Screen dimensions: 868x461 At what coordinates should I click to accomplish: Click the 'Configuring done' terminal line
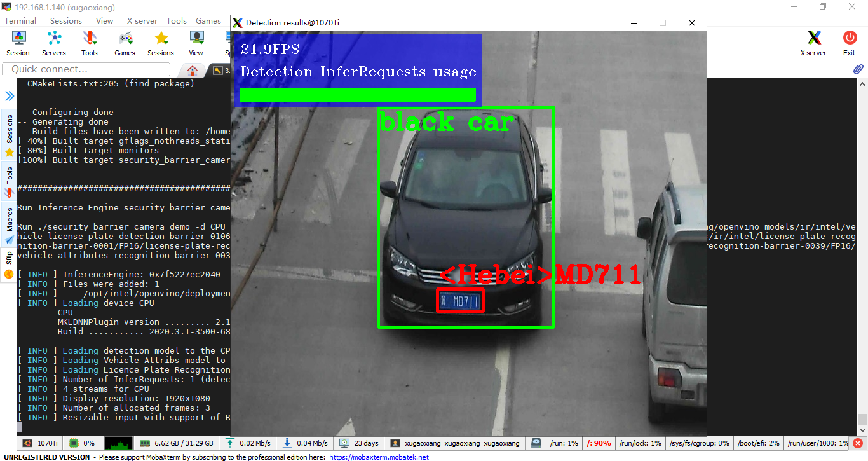pyautogui.click(x=65, y=113)
